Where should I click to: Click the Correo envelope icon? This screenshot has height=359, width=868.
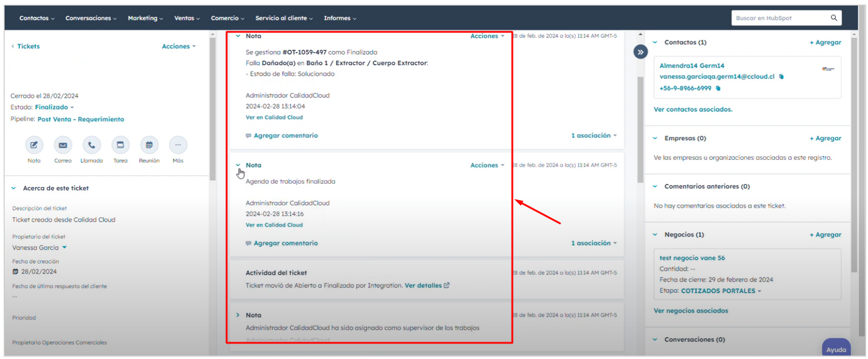63,145
